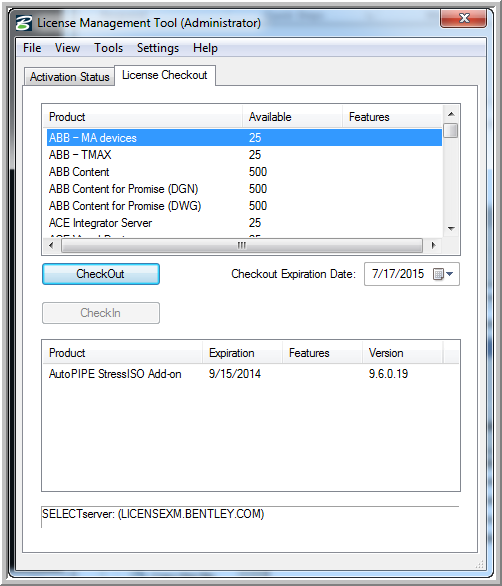Open the Tools menu

click(108, 48)
